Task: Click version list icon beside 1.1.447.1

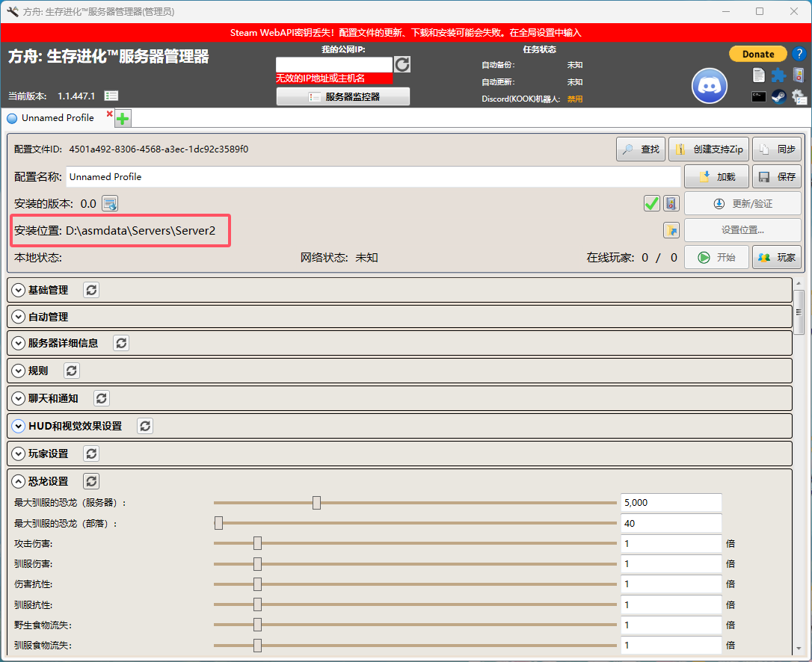Action: (x=111, y=96)
